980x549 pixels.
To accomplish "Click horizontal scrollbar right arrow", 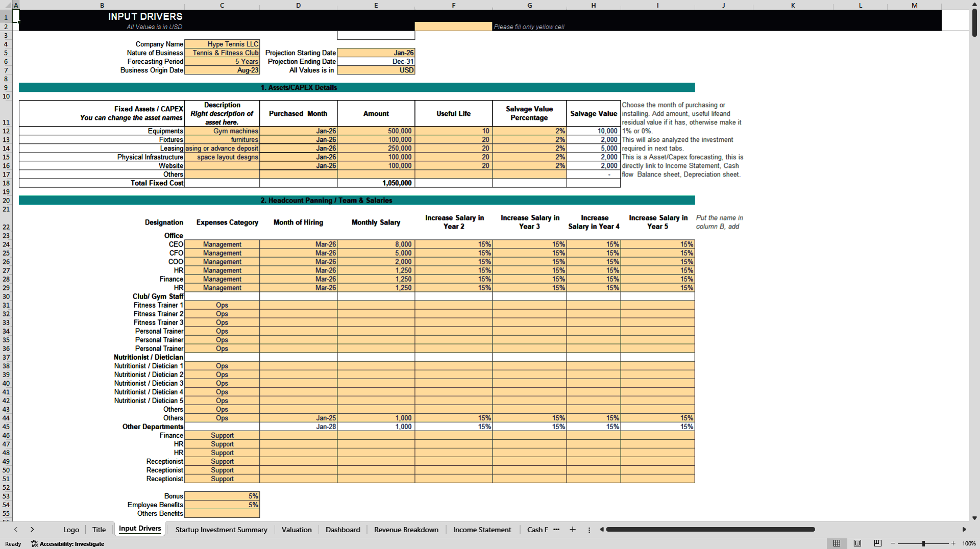I will click(x=964, y=530).
